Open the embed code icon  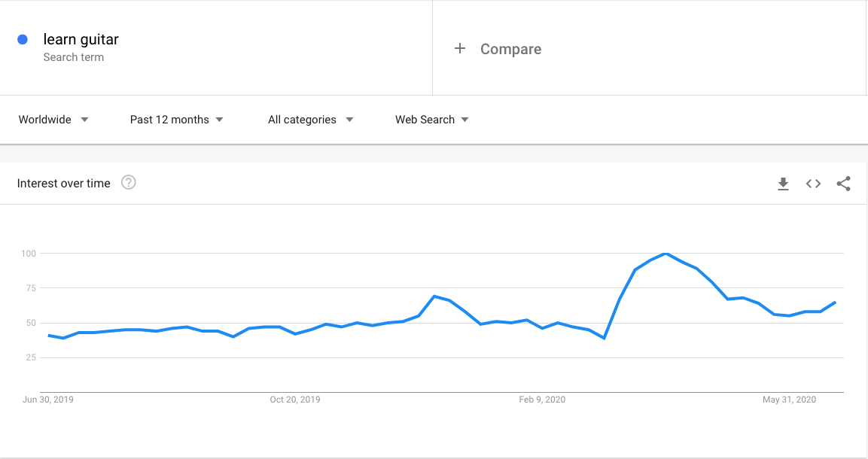[x=813, y=184]
